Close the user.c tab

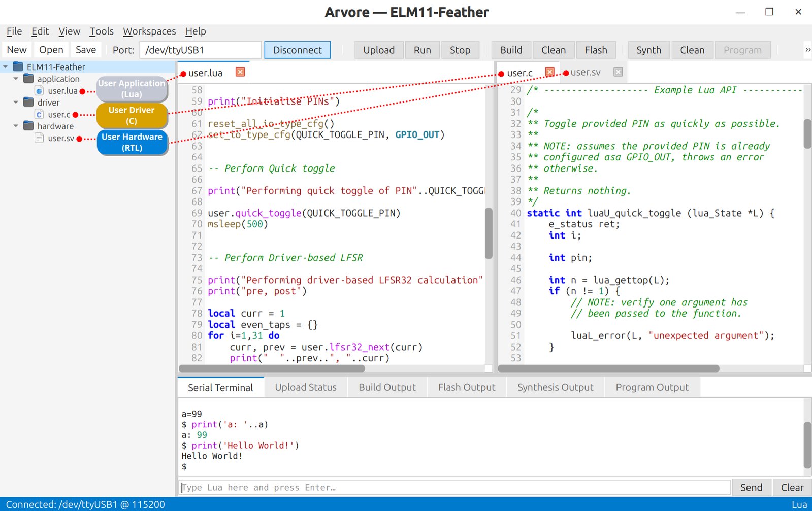pos(549,72)
